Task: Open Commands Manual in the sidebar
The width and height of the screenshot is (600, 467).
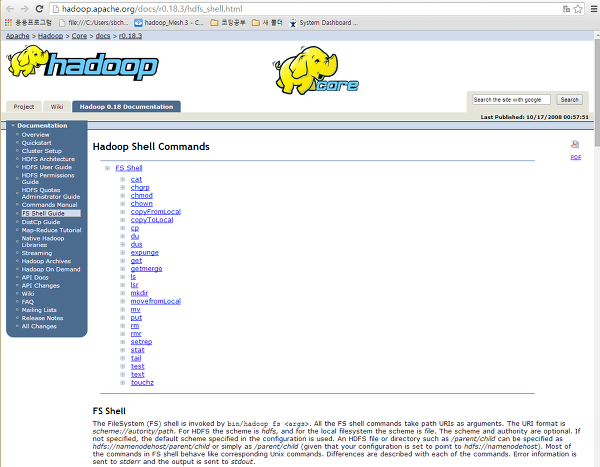Action: (49, 205)
